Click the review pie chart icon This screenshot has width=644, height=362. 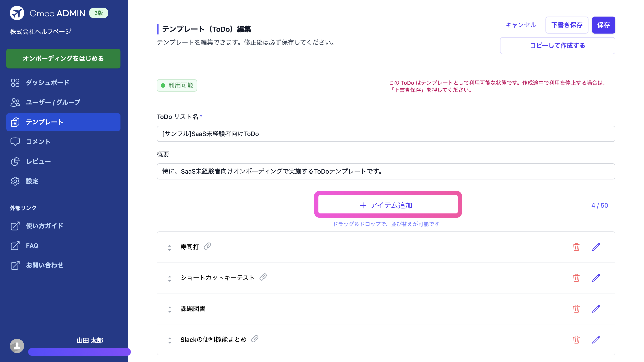[15, 161]
